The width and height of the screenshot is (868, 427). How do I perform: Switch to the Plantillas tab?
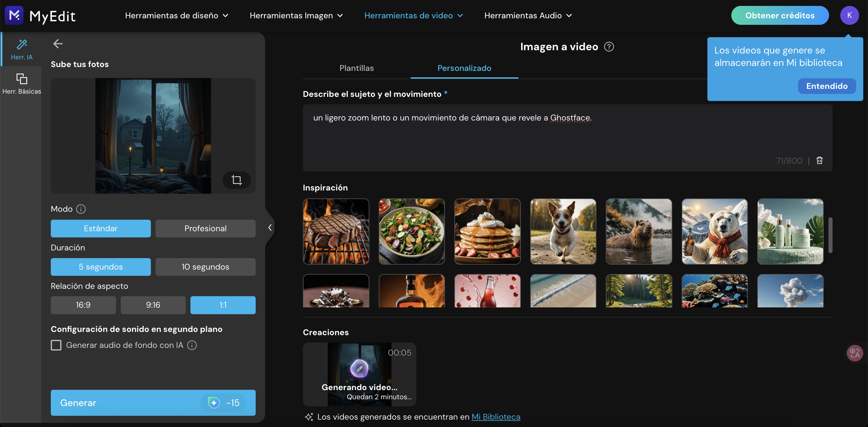pos(356,68)
